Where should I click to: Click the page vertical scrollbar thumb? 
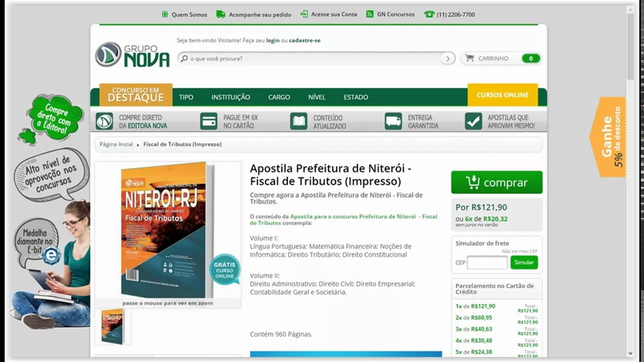point(630,46)
